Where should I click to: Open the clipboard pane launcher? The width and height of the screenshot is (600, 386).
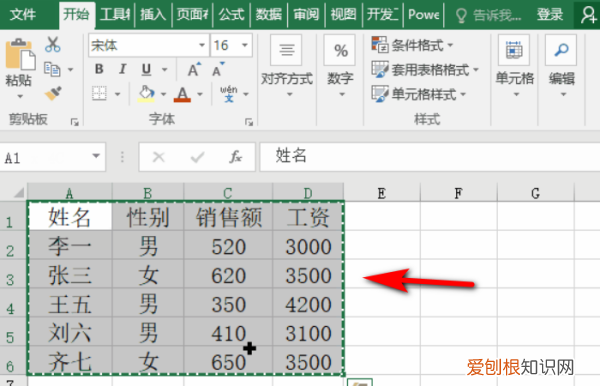point(74,122)
